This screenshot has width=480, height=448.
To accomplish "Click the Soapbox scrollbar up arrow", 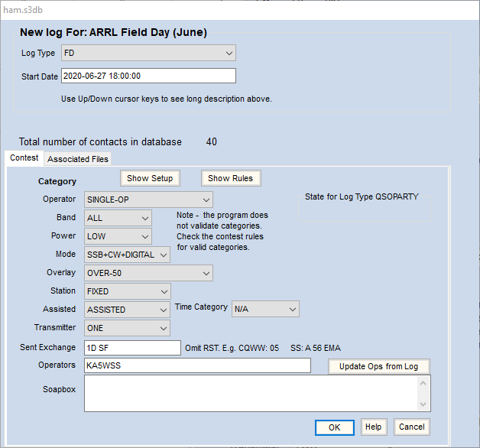I will 423,383.
